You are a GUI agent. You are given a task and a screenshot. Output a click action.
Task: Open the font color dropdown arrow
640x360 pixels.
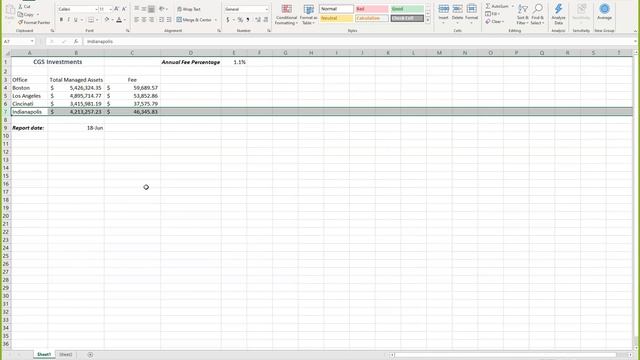(124, 20)
